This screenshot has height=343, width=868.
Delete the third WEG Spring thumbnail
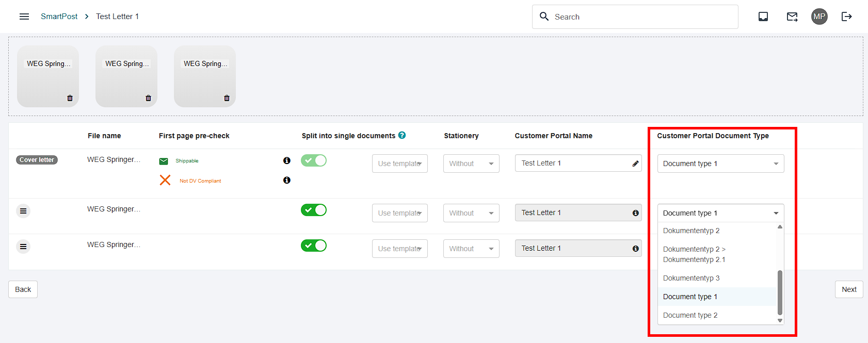(x=227, y=98)
